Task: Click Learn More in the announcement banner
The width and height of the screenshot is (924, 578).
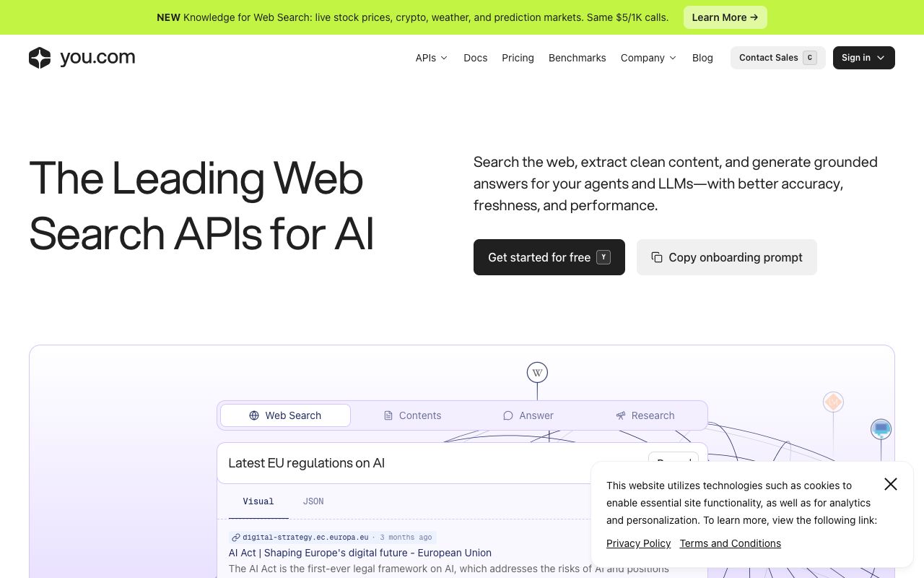Action: 725,17
